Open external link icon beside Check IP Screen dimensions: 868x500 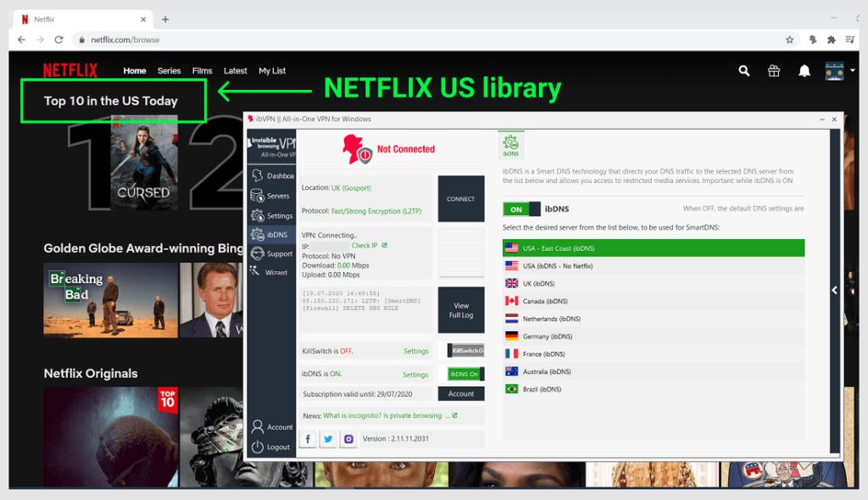click(385, 245)
